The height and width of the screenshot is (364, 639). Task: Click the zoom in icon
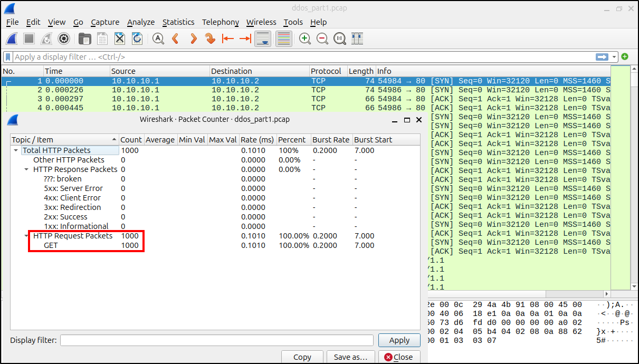pos(304,39)
